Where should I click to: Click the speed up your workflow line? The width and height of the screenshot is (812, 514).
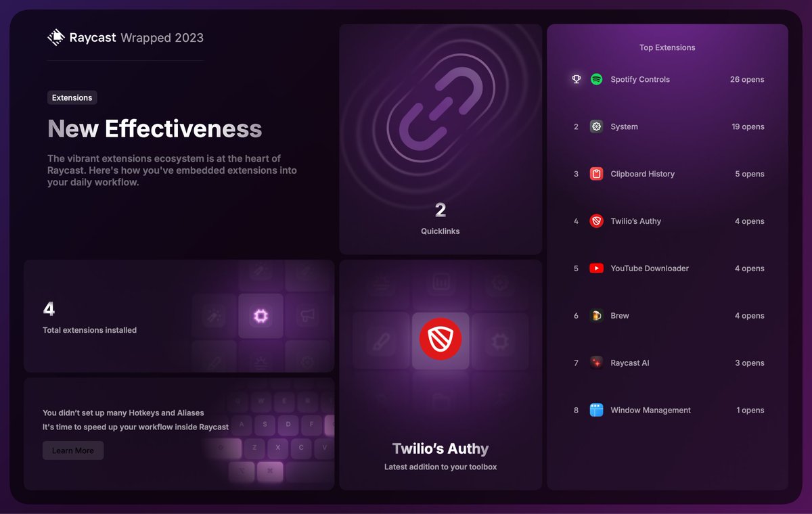(135, 427)
